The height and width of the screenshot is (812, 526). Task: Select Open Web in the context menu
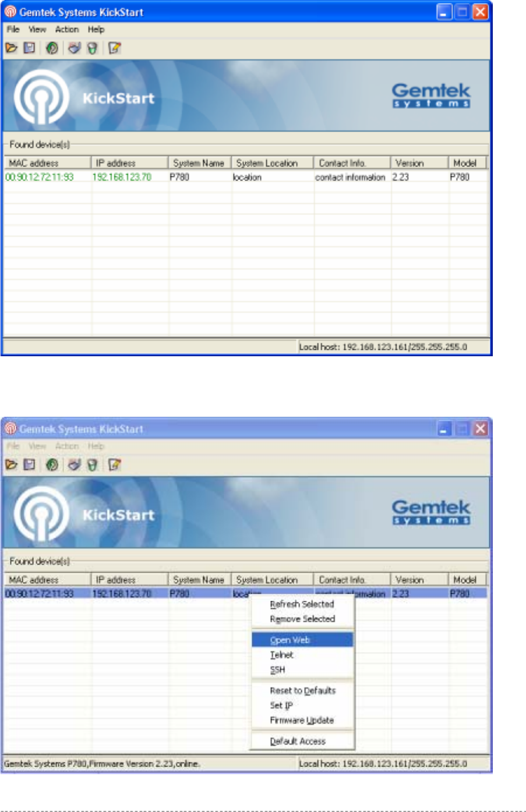302,640
